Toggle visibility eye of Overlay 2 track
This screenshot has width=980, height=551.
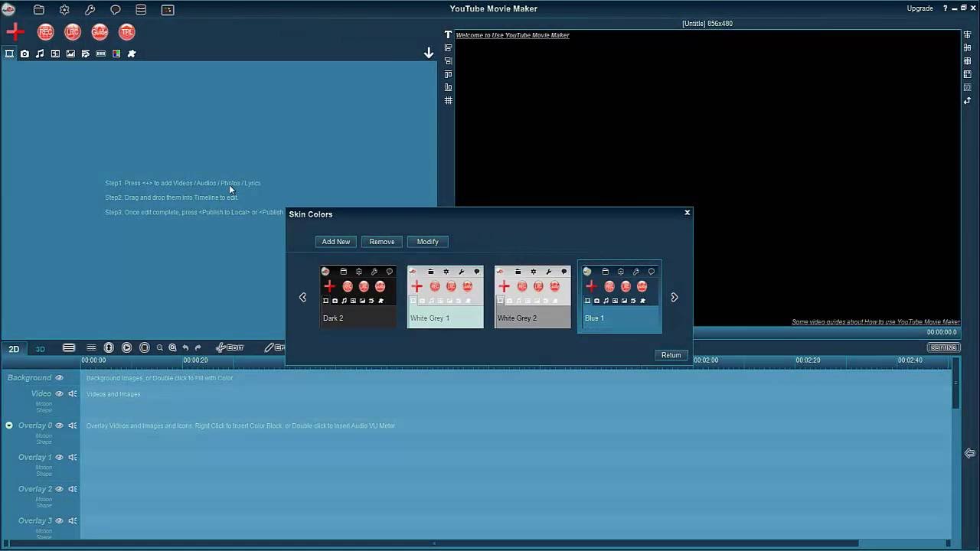59,489
